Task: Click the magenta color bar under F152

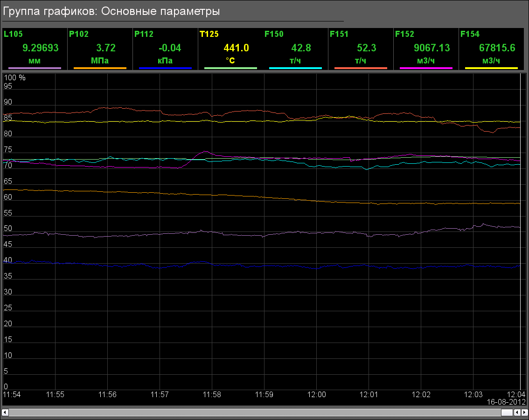Action: [426, 68]
